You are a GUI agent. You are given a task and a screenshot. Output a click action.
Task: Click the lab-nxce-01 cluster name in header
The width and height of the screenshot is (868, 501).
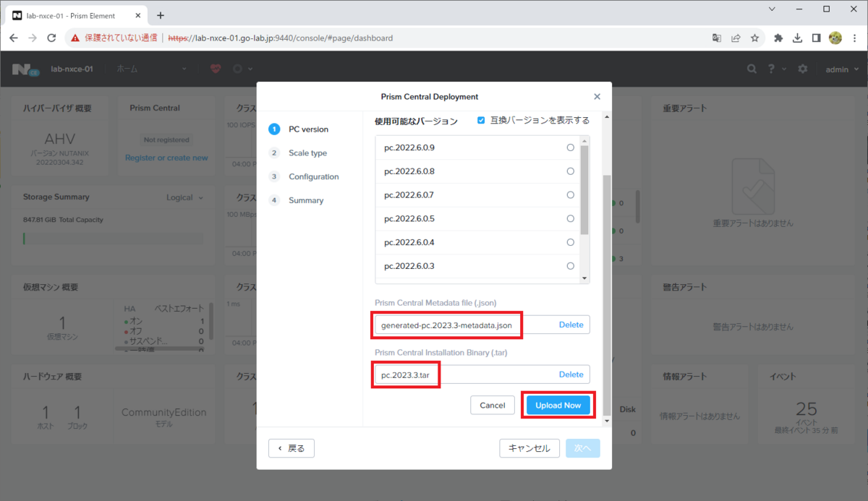[x=72, y=69]
